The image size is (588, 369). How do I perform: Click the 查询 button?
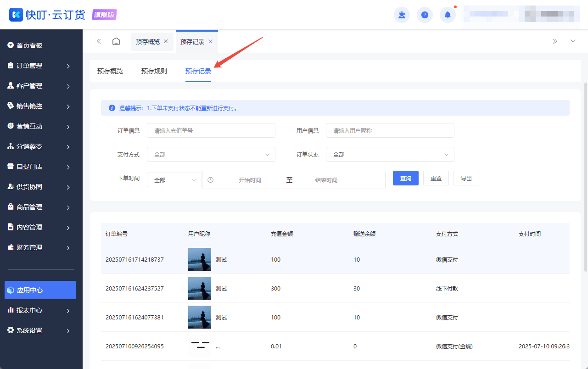pos(406,178)
